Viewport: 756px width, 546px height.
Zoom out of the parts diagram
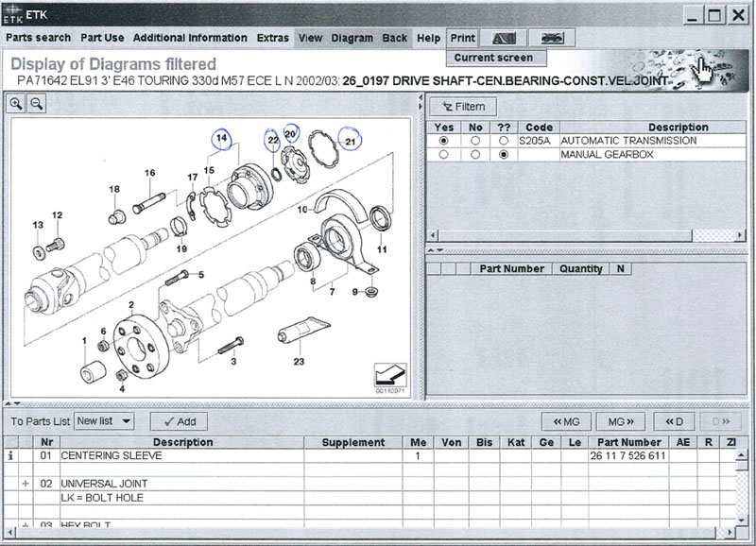tap(37, 103)
